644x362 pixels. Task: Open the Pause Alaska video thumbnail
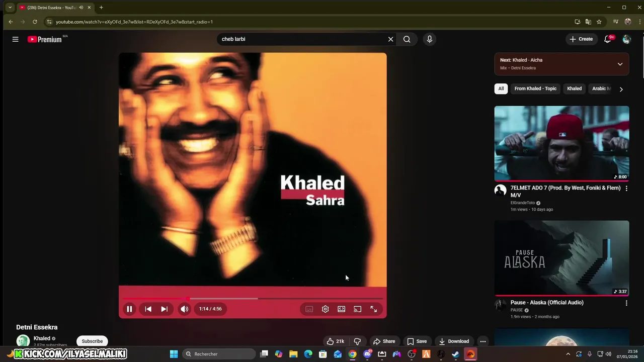pos(561,258)
